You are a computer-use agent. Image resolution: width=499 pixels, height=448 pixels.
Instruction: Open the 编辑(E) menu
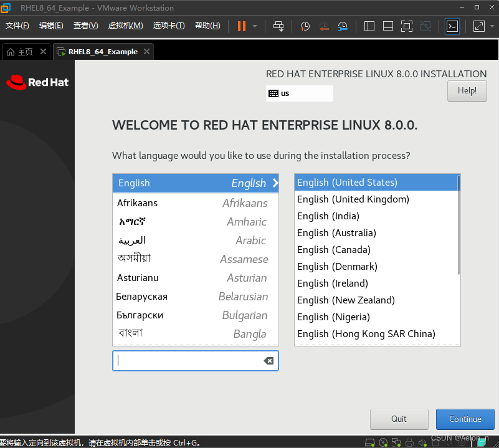pyautogui.click(x=51, y=26)
